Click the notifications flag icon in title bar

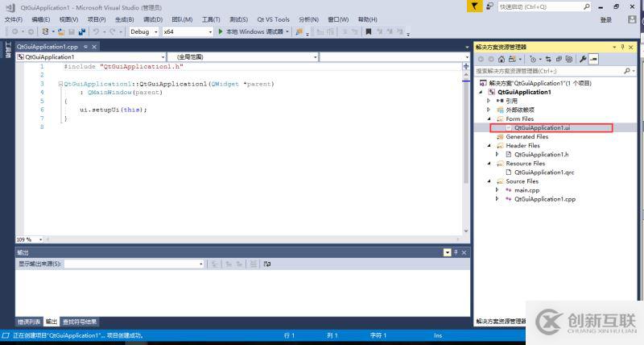point(474,6)
